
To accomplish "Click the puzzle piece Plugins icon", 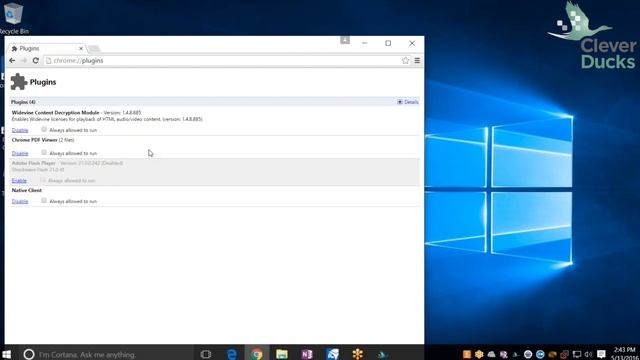I will coord(18,82).
